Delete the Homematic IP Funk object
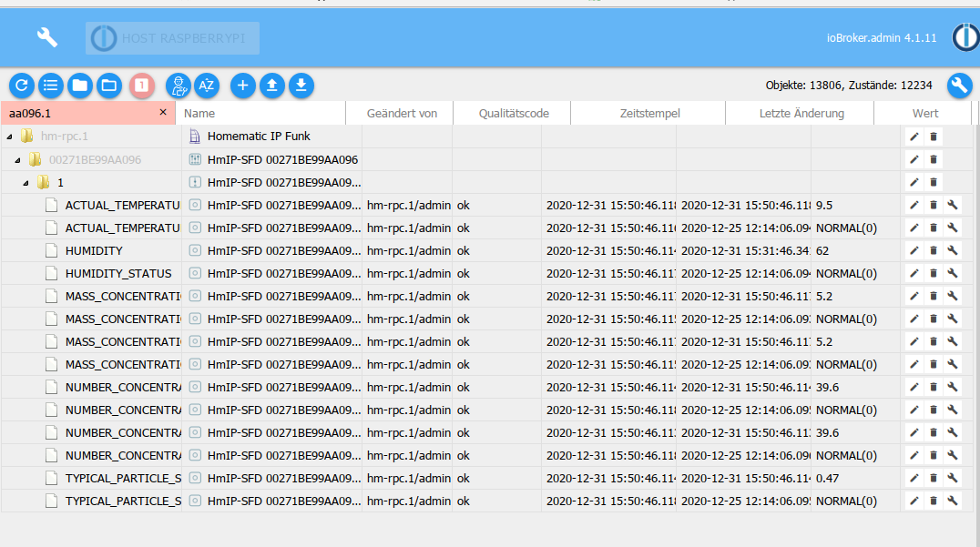 click(934, 137)
